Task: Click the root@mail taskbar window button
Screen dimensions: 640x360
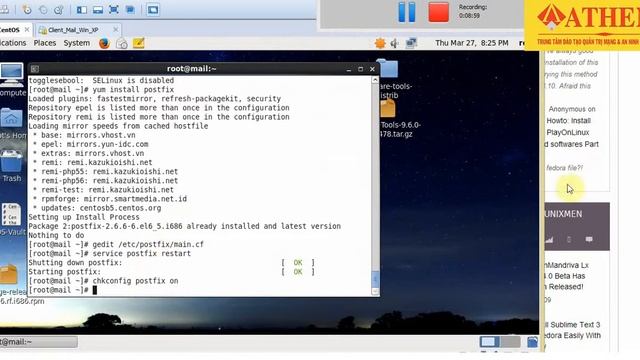Action: click(38, 342)
